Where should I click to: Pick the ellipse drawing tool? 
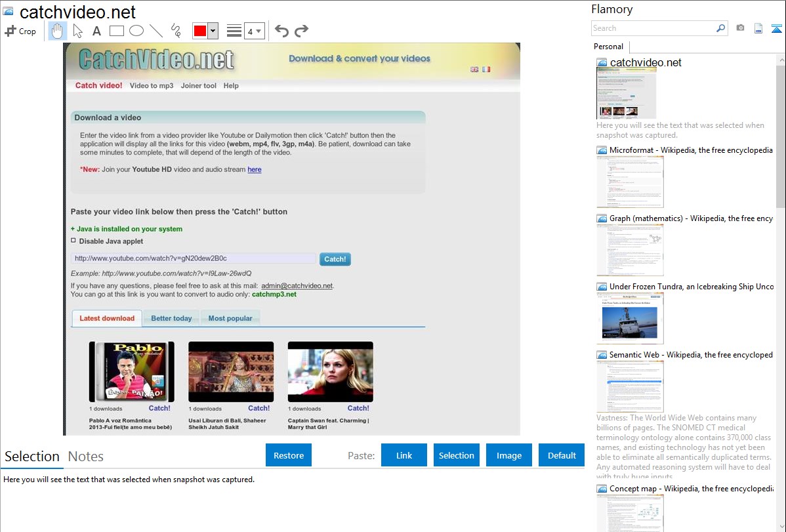coord(136,31)
